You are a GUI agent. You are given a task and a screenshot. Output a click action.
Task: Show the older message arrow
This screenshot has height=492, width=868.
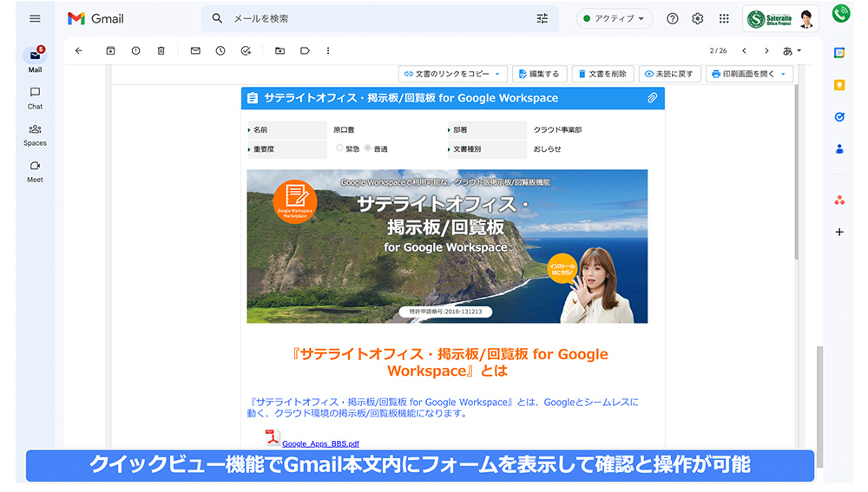tap(766, 50)
